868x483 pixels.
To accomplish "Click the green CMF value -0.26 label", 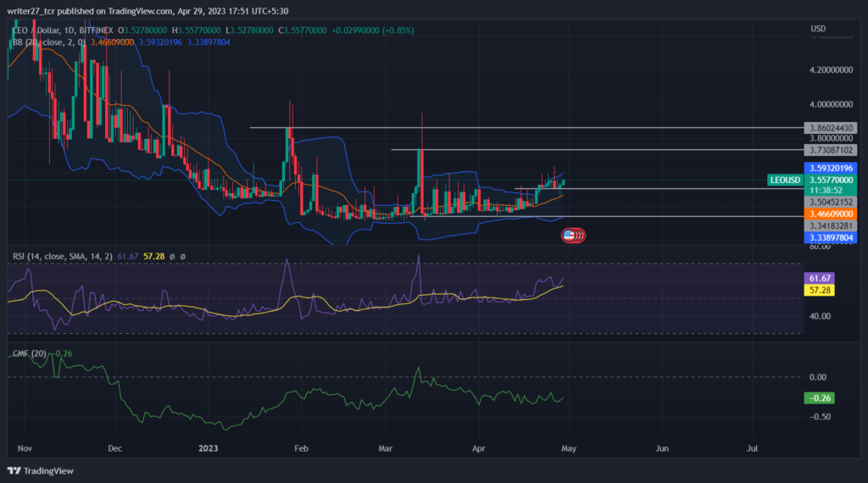I will point(820,398).
